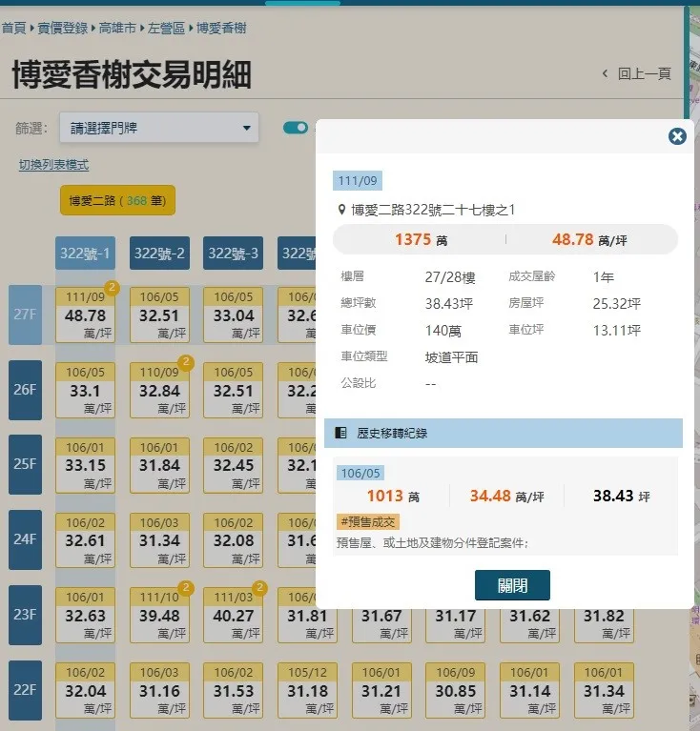Click the 實價登錄 breadcrumb
Image resolution: width=700 pixels, height=731 pixels.
(63, 28)
